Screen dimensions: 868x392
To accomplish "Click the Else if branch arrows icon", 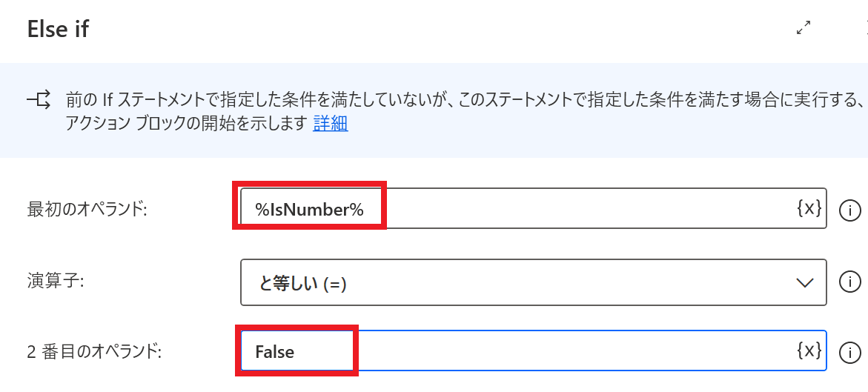I will coord(39,99).
